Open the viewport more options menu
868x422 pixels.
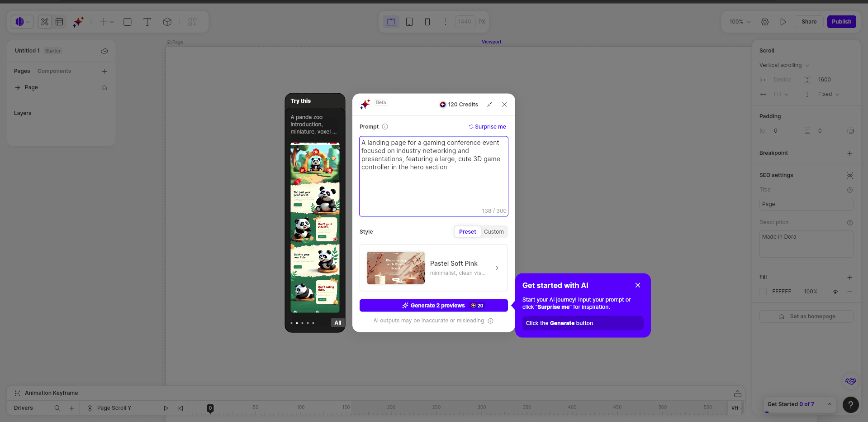click(x=446, y=22)
